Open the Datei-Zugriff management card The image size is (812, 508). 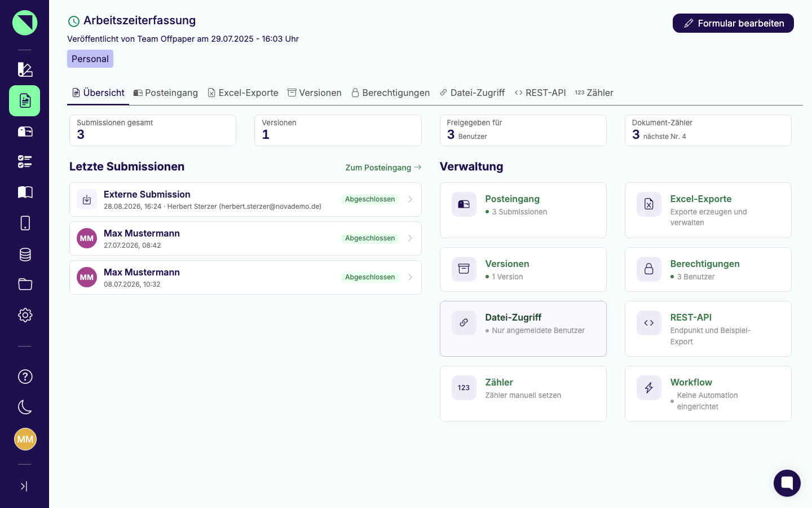point(523,329)
